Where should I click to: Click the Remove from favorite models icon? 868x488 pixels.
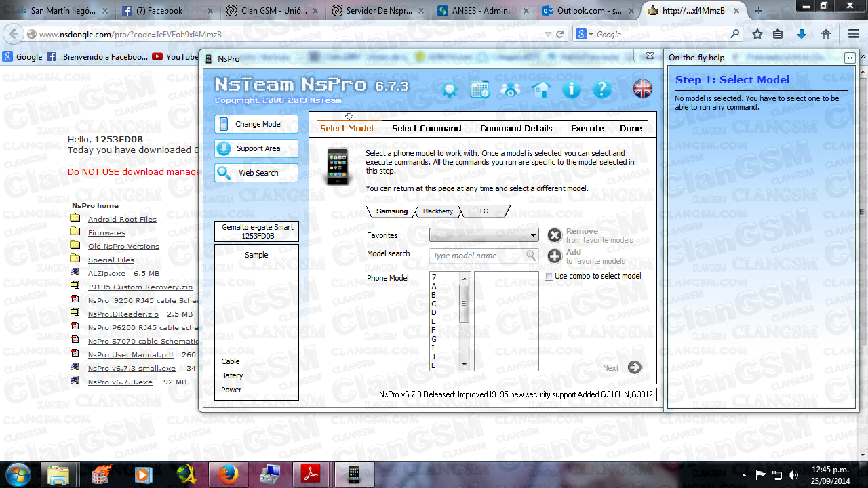pos(555,235)
